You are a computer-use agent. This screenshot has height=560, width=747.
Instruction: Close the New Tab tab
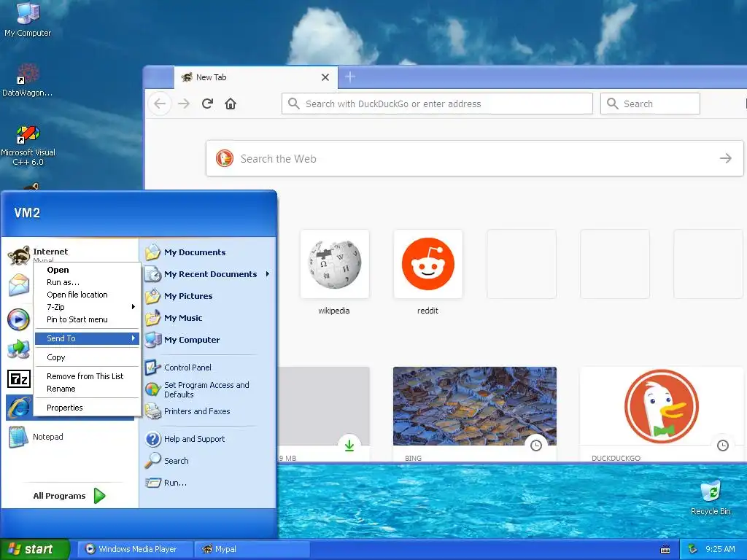(325, 77)
